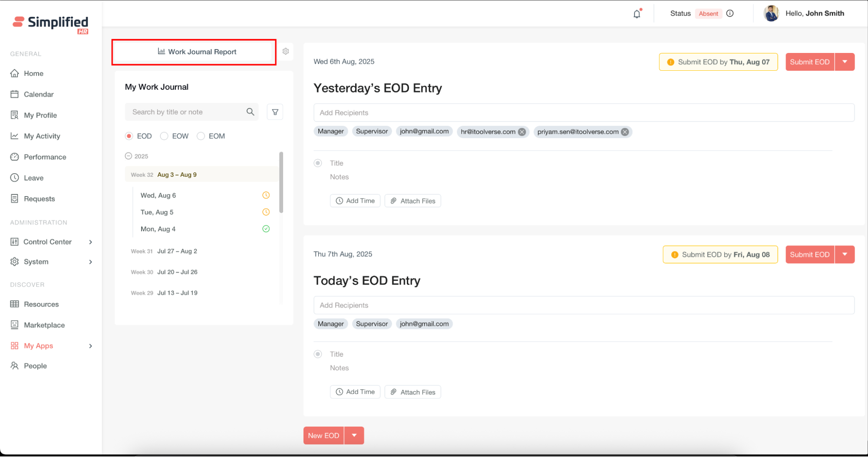This screenshot has height=457, width=868.
Task: Click the filter funnel icon in My Work Journal
Action: coord(275,112)
